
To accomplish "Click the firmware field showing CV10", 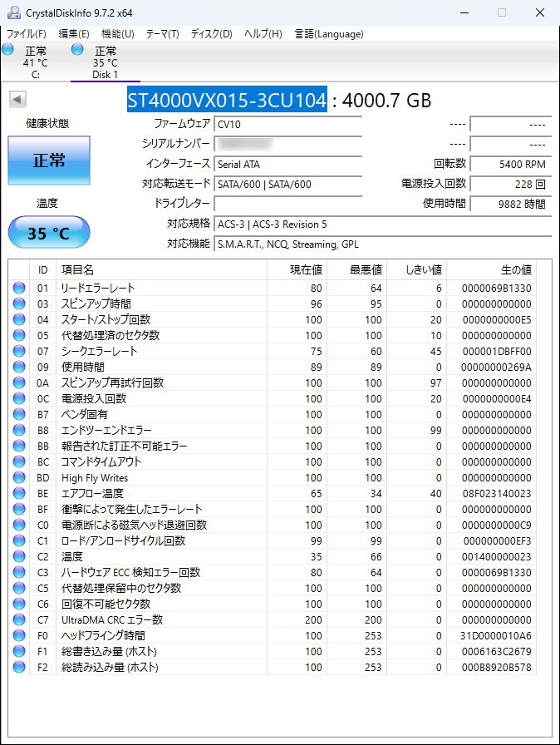I will pyautogui.click(x=288, y=125).
